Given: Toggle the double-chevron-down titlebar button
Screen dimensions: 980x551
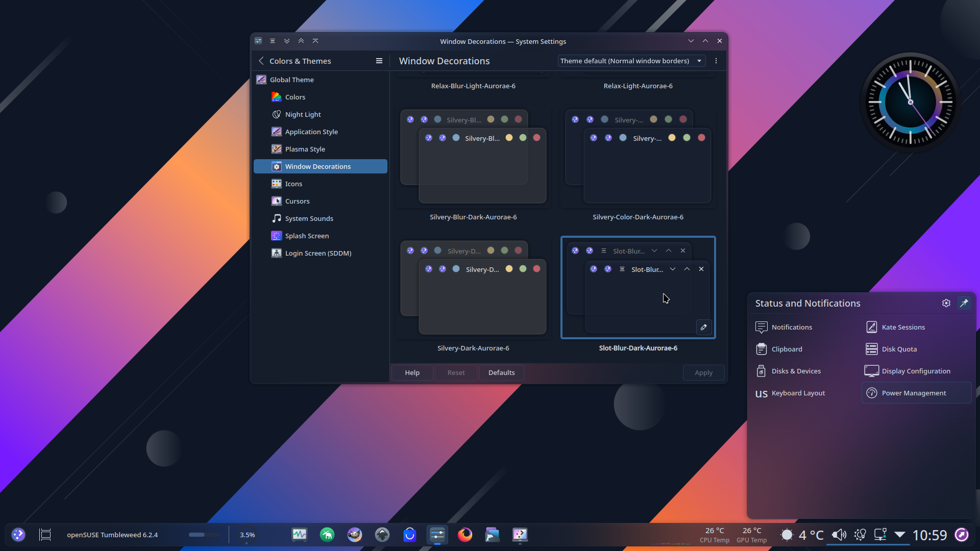Looking at the screenshot, I should (287, 41).
